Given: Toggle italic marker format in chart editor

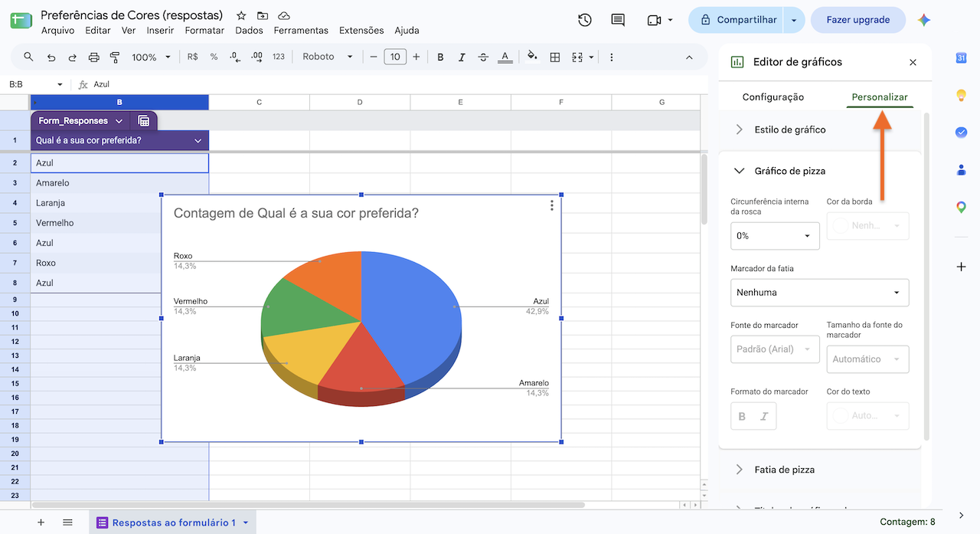Looking at the screenshot, I should 764,416.
